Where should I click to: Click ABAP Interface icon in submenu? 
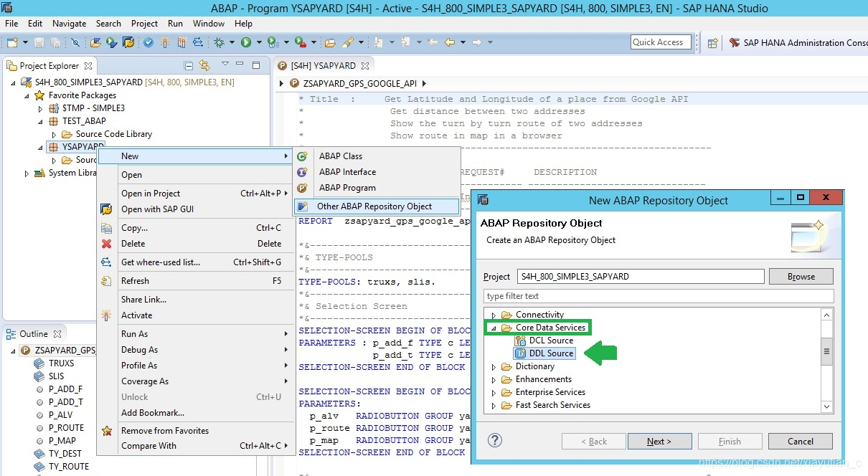click(x=303, y=171)
